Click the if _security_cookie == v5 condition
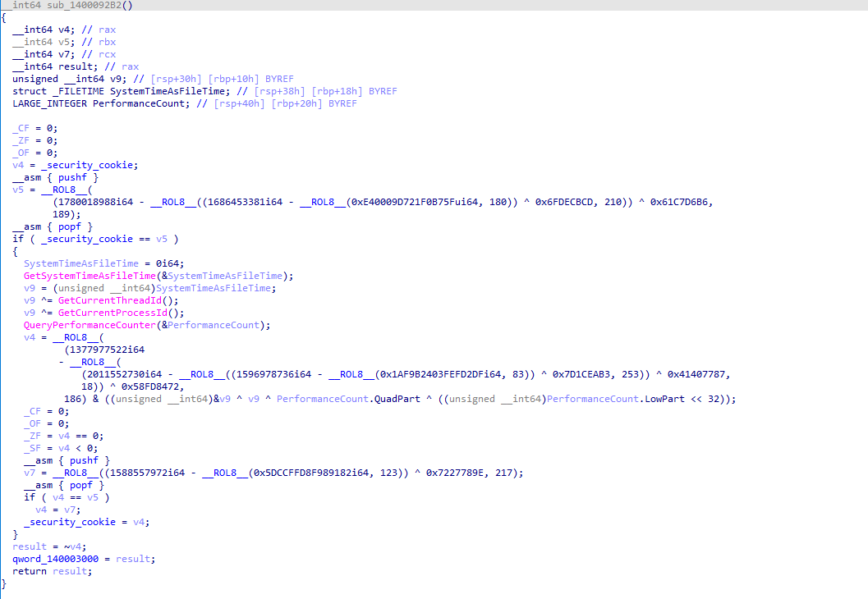 coord(95,239)
